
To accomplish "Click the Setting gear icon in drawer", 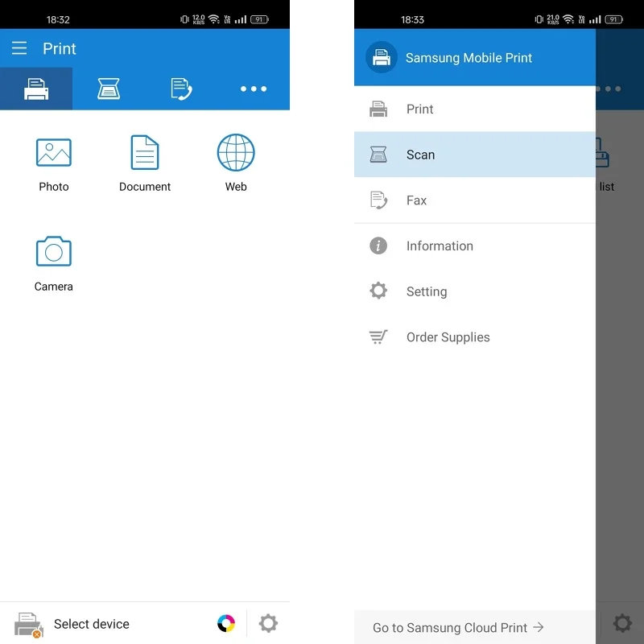I will click(x=378, y=291).
